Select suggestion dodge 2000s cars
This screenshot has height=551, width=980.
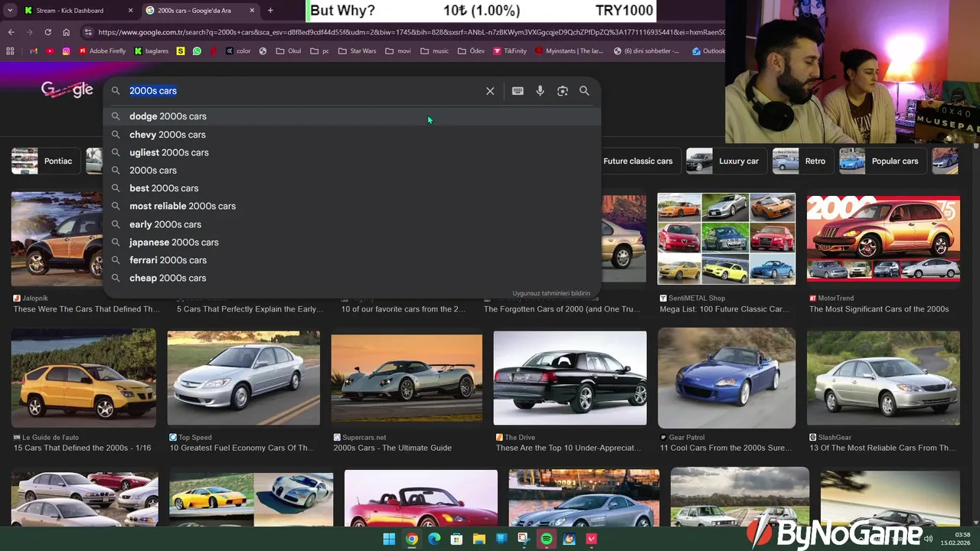coord(351,116)
